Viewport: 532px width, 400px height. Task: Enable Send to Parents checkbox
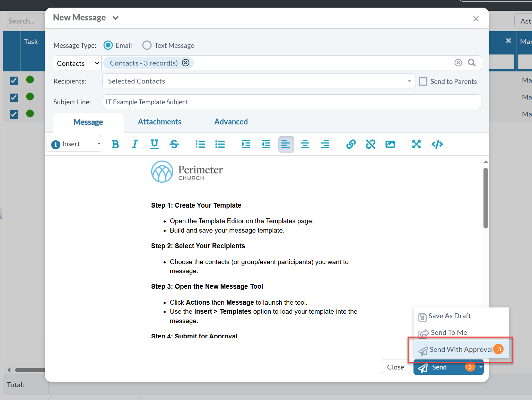pos(423,81)
